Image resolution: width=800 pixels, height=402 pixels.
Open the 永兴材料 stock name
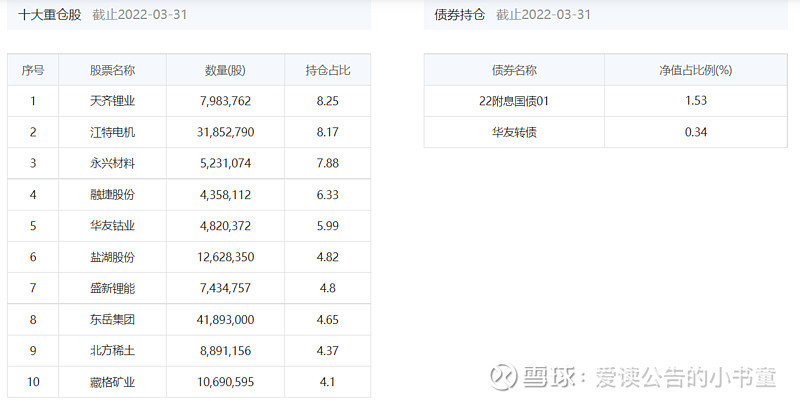112,163
